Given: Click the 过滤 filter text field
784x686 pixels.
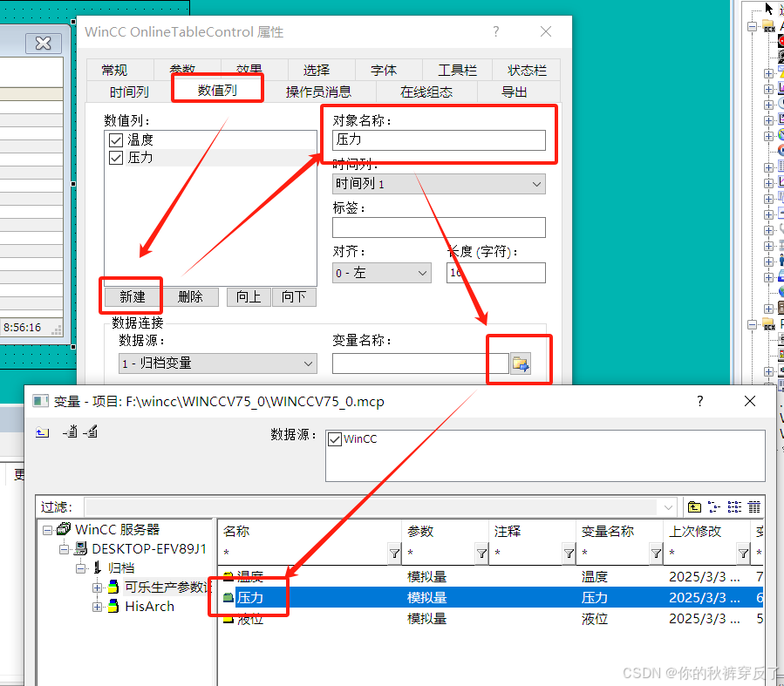Looking at the screenshot, I should [x=371, y=507].
